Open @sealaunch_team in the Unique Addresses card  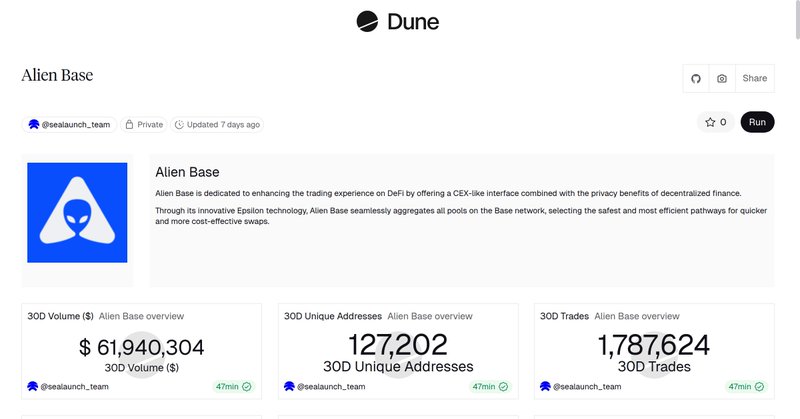(x=324, y=387)
